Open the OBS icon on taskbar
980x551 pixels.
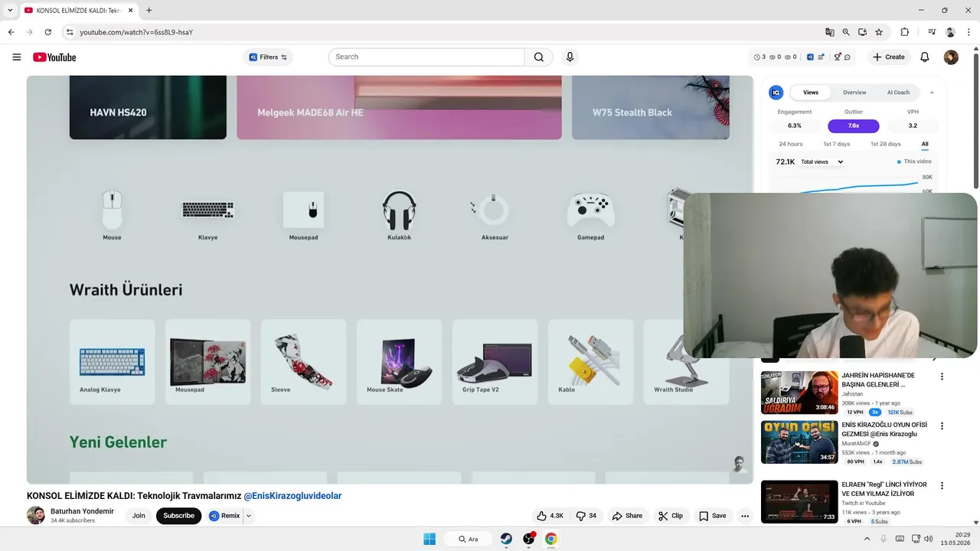pyautogui.click(x=528, y=539)
